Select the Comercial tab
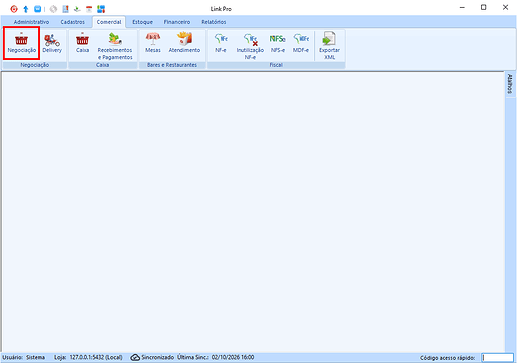Screen dimensions: 517x363 click(x=109, y=22)
